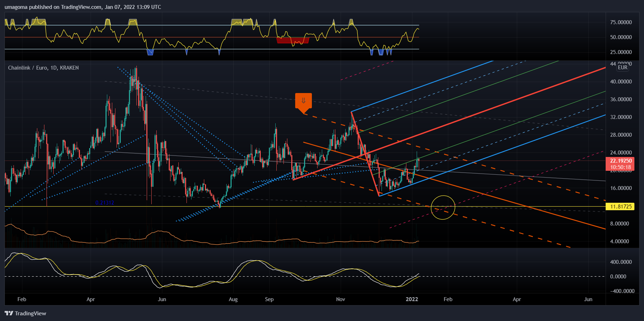The image size is (644, 321).
Task: Click the Apr label after 2022 on the time axis
Action: click(516, 299)
